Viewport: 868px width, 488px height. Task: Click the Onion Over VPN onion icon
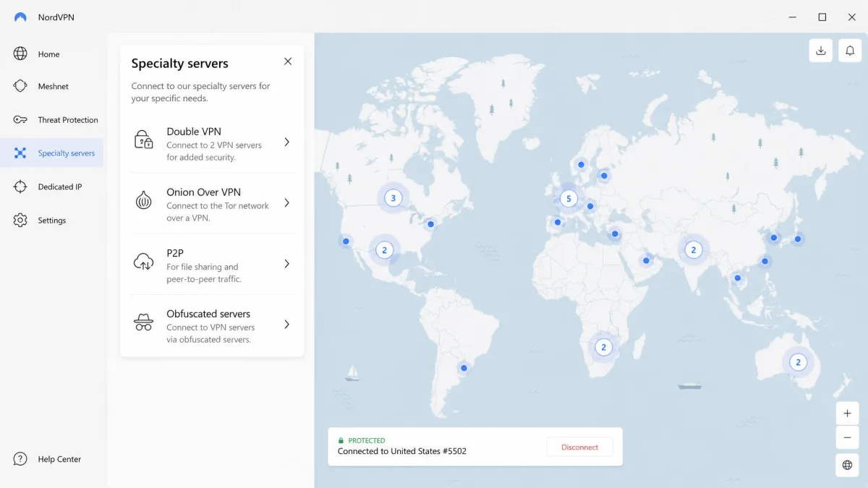click(144, 200)
